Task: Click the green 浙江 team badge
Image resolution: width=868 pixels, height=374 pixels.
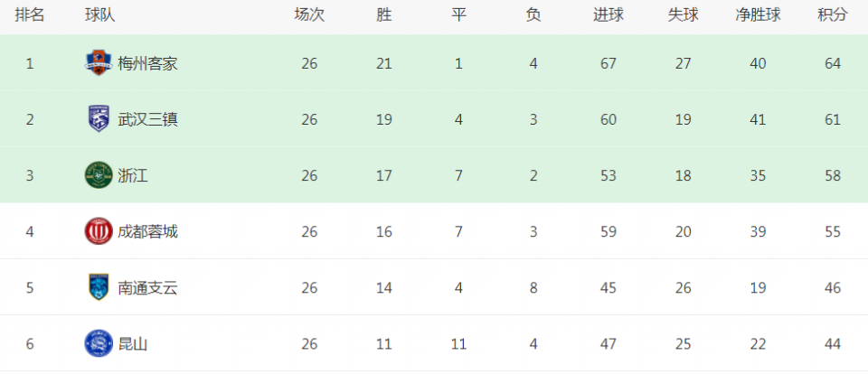Action: pos(99,175)
